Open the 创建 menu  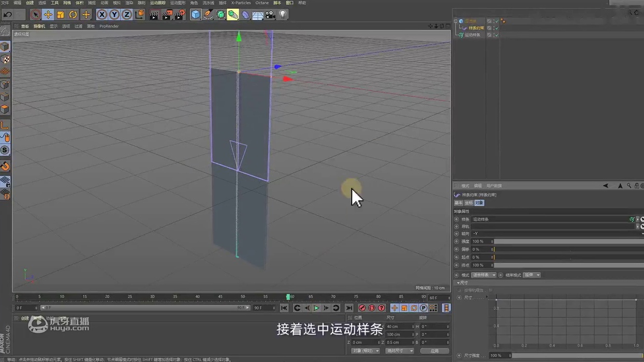[30, 3]
